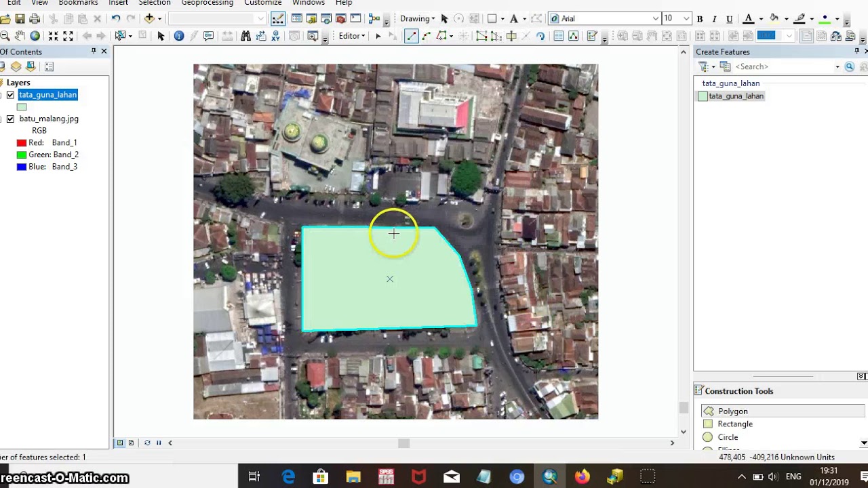The width and height of the screenshot is (868, 488).
Task: Click the Fixed Zoom Out icon
Action: pyautogui.click(x=68, y=36)
